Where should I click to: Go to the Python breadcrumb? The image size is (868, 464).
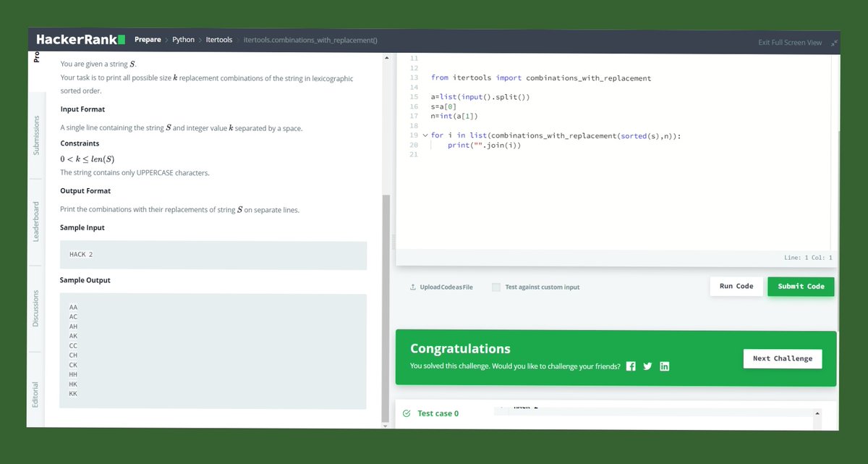pyautogui.click(x=183, y=40)
